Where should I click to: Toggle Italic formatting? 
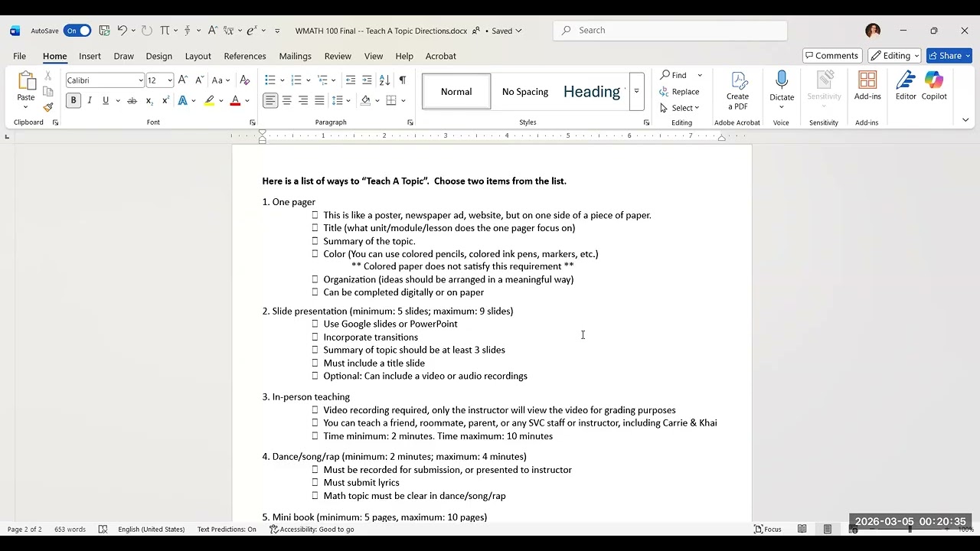(90, 100)
